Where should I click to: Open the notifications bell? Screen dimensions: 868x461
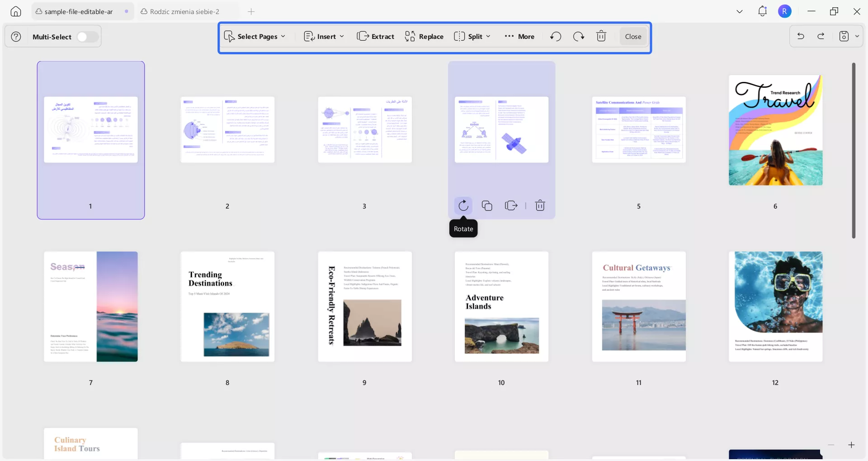click(x=763, y=11)
